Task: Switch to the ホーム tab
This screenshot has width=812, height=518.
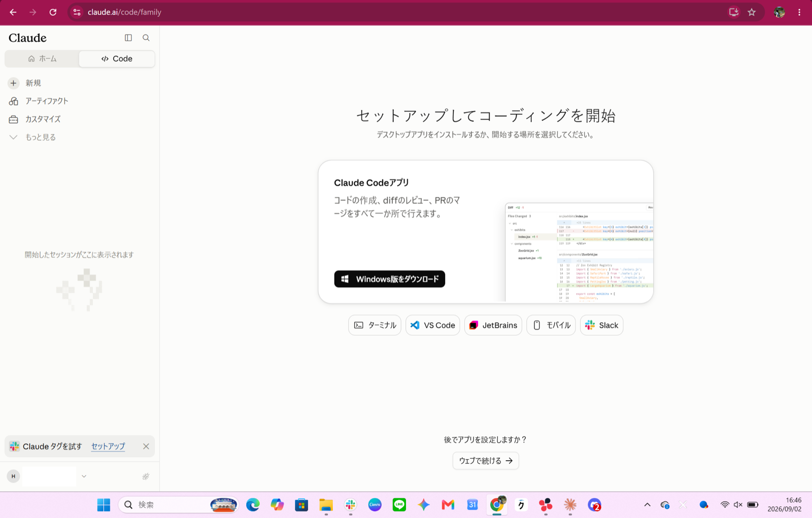Action: coord(42,59)
